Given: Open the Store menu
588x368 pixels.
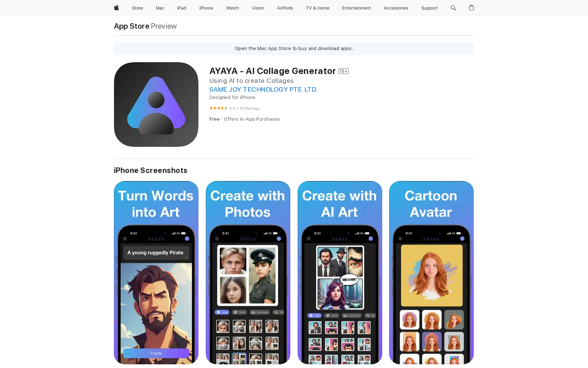Looking at the screenshot, I should tap(137, 8).
